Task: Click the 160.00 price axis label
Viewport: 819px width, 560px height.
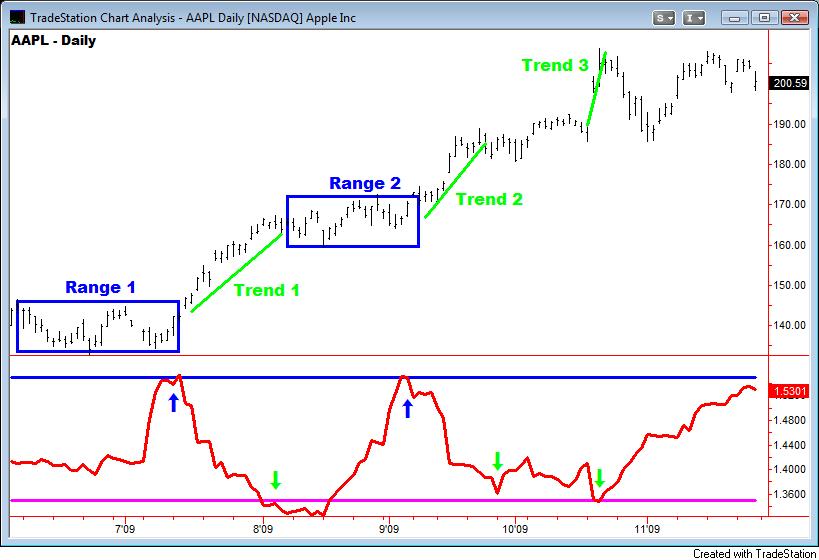Action: click(x=790, y=245)
